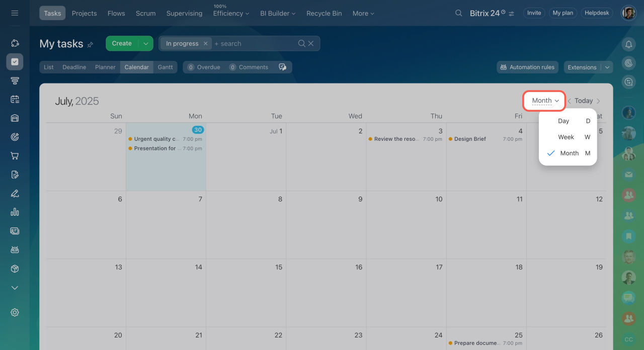Open the Projects menu tab
Image resolution: width=644 pixels, height=350 pixels.
click(84, 13)
